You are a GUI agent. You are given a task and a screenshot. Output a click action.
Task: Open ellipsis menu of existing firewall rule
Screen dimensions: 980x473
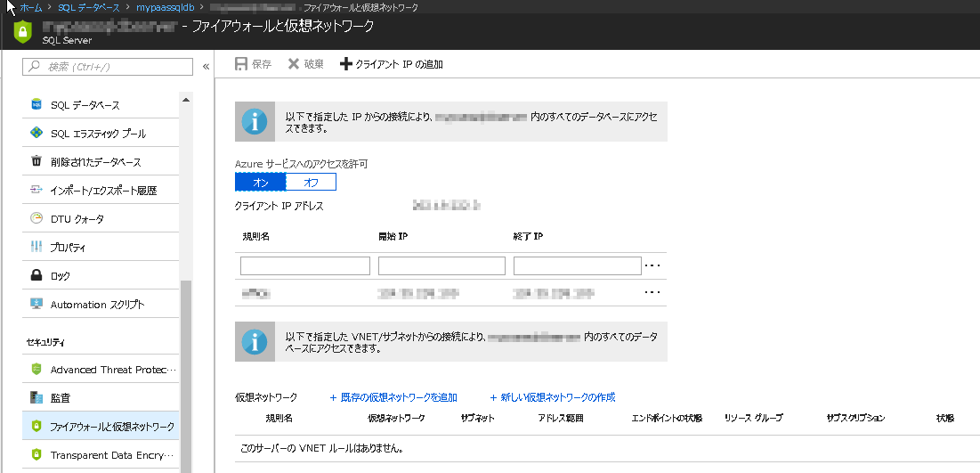(x=652, y=292)
